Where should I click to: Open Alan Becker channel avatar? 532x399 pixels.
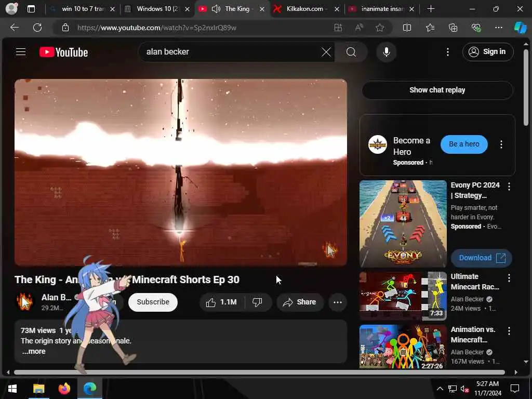pyautogui.click(x=24, y=302)
